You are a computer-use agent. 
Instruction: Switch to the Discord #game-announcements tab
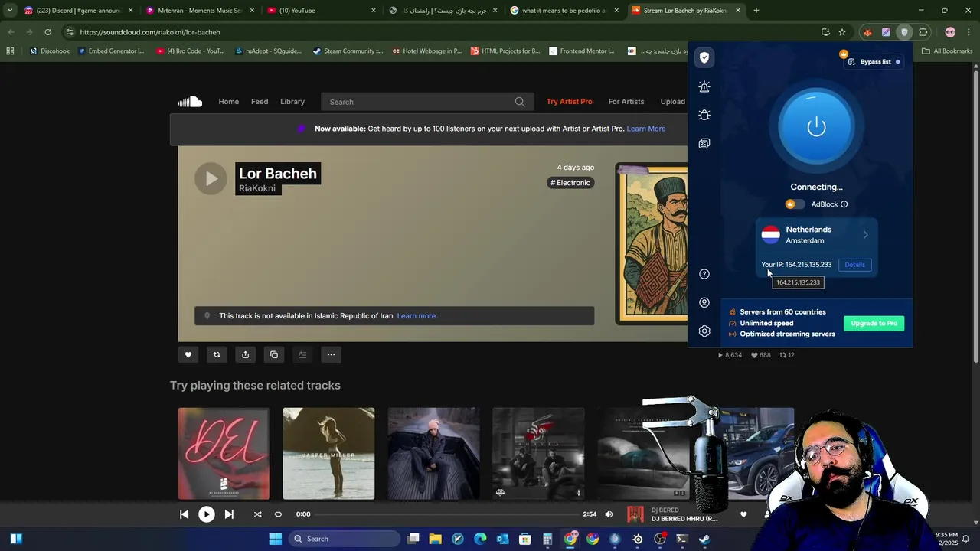pyautogui.click(x=77, y=11)
